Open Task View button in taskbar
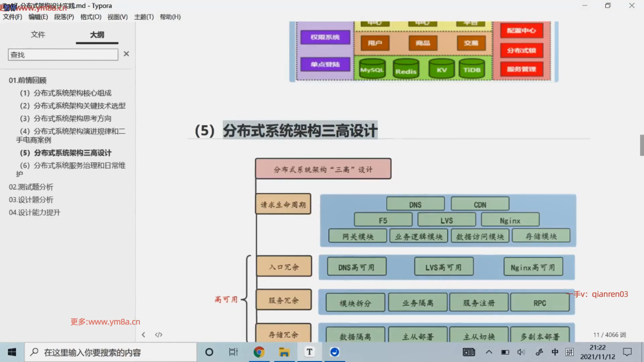 233,352
